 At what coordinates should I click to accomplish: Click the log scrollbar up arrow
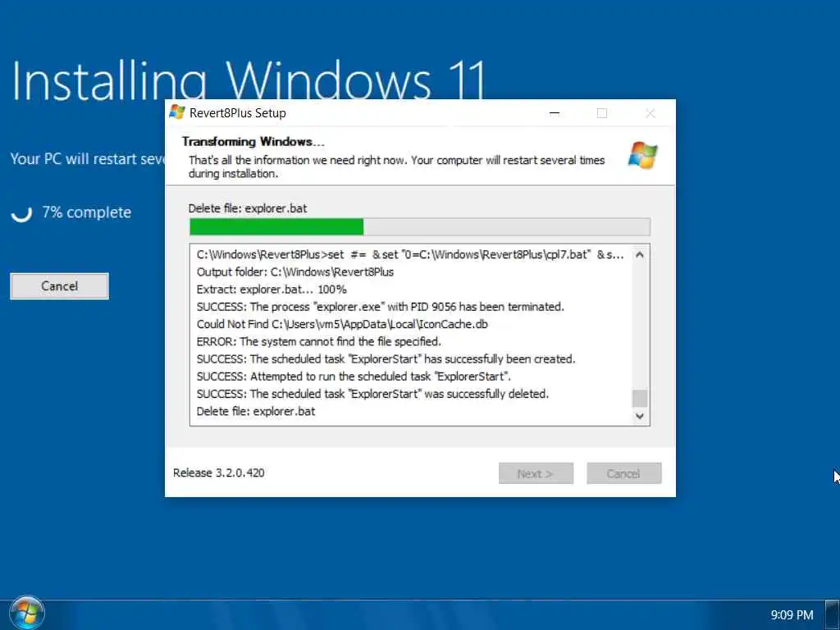click(x=640, y=255)
